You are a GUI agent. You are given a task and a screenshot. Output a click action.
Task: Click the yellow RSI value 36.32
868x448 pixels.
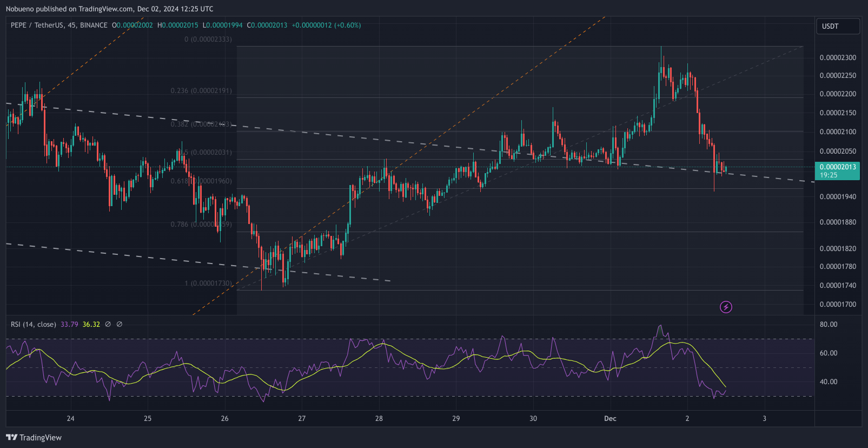coord(91,324)
